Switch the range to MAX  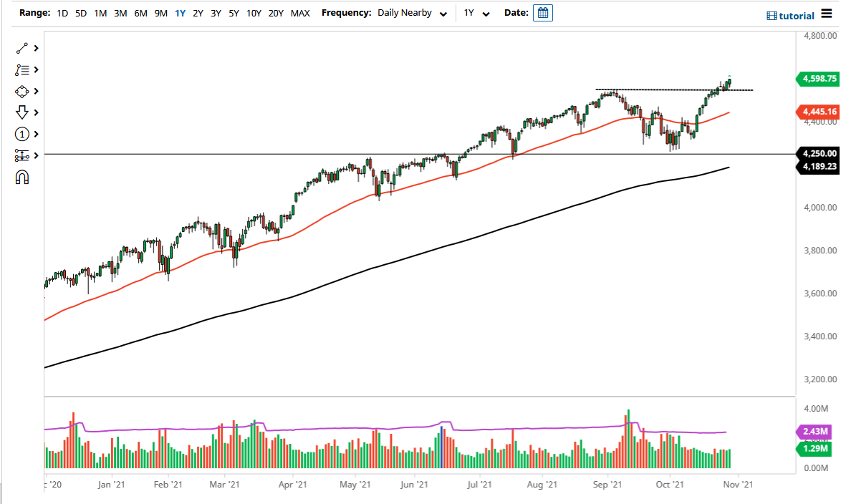300,12
